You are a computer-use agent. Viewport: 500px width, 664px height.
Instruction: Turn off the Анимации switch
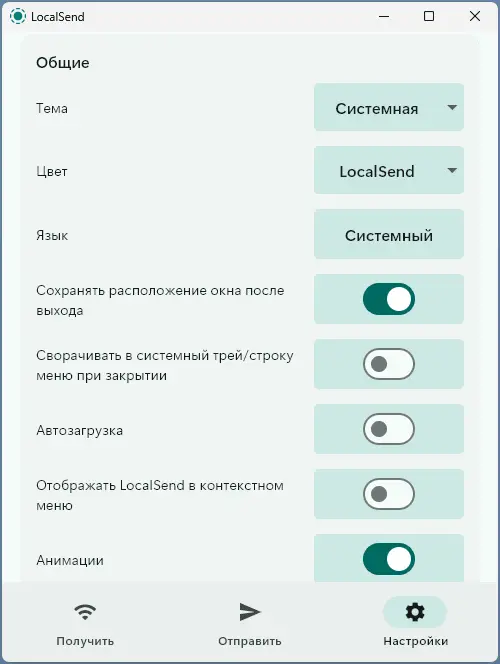pos(389,559)
